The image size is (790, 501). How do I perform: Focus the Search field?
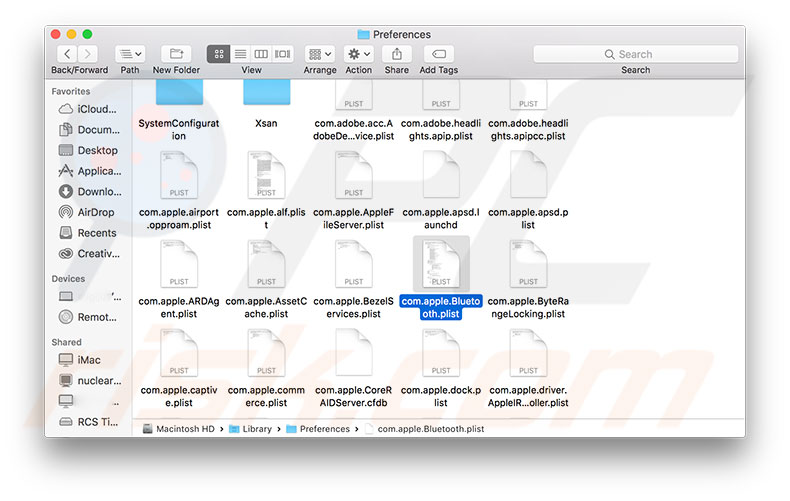pos(635,54)
